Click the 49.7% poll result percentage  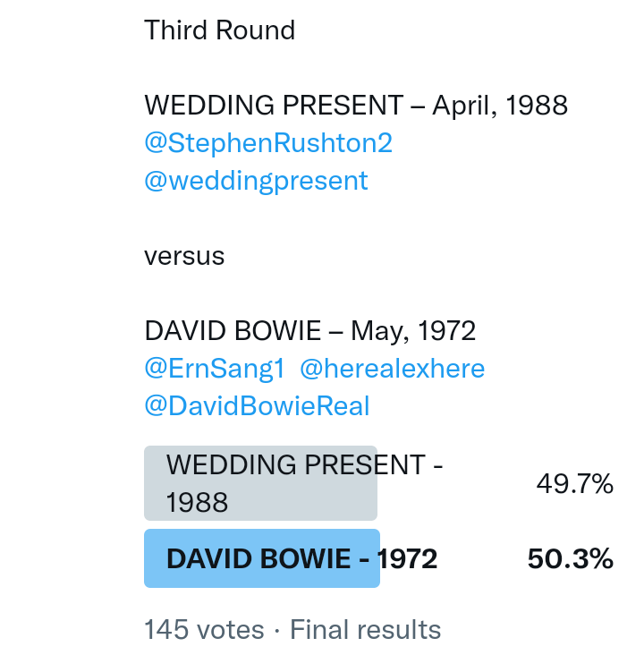574,484
